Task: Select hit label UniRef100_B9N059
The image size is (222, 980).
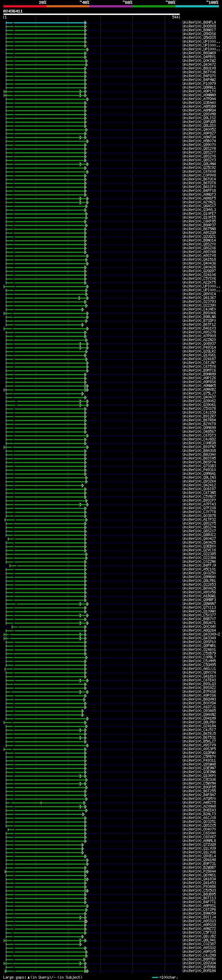Action: tap(199, 913)
